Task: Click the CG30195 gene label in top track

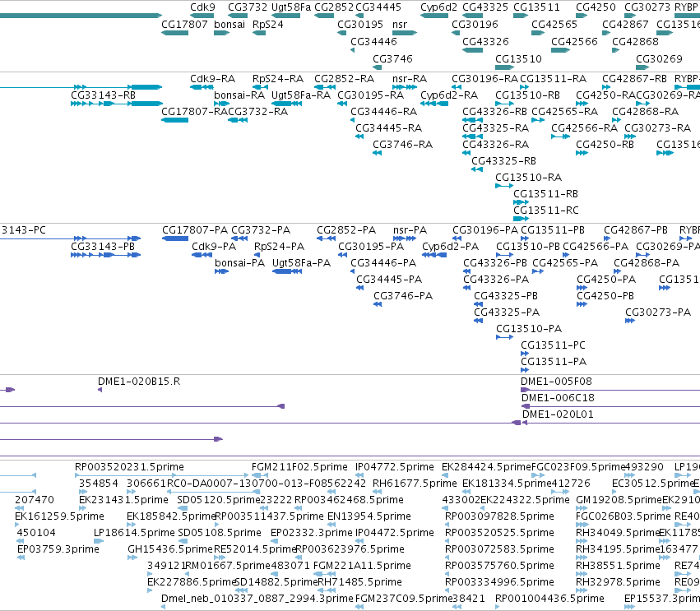Action: (360, 25)
